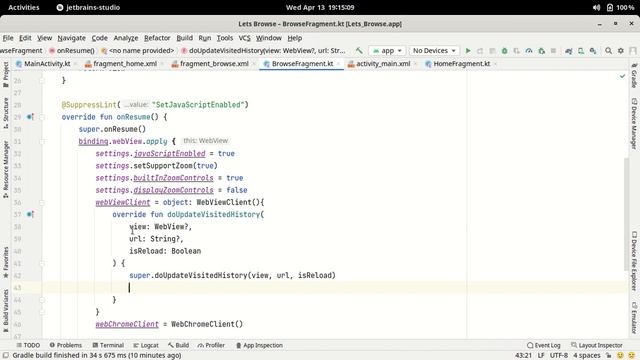Click the Apply Code Changes icon
640x360 pixels.
[x=493, y=51]
